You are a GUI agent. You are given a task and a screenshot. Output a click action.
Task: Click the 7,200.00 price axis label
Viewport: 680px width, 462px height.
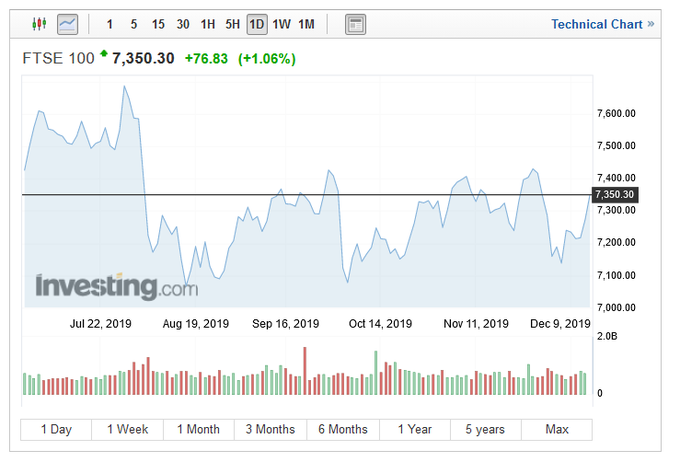click(616, 242)
